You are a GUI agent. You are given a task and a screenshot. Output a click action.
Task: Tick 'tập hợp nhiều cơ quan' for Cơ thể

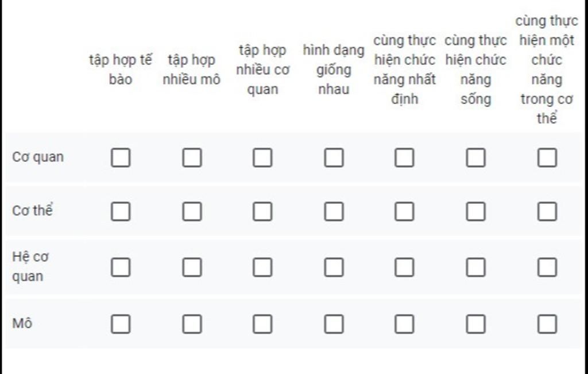(x=262, y=212)
